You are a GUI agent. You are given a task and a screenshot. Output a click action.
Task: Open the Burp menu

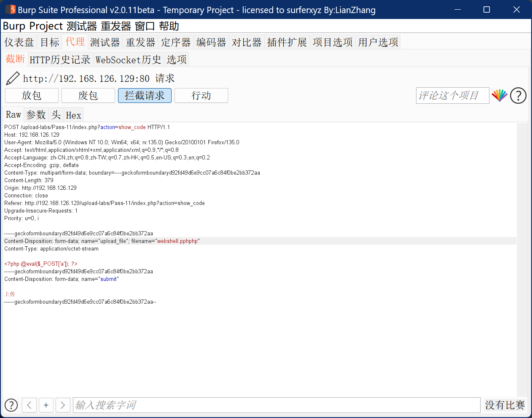point(14,26)
